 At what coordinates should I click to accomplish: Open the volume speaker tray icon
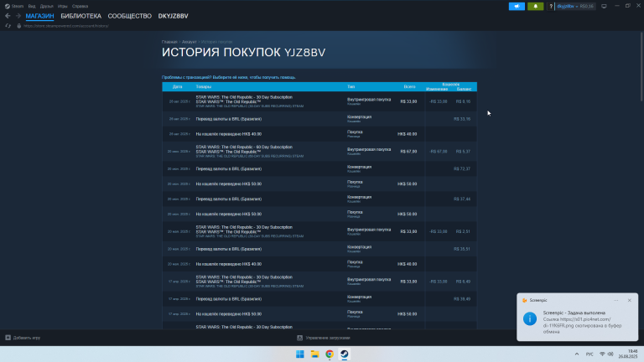(x=610, y=354)
